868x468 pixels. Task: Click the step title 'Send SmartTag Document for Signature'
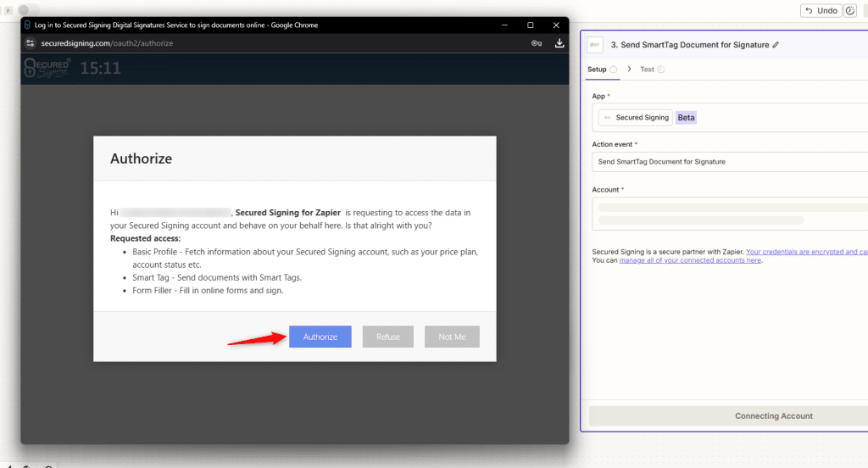tap(690, 45)
